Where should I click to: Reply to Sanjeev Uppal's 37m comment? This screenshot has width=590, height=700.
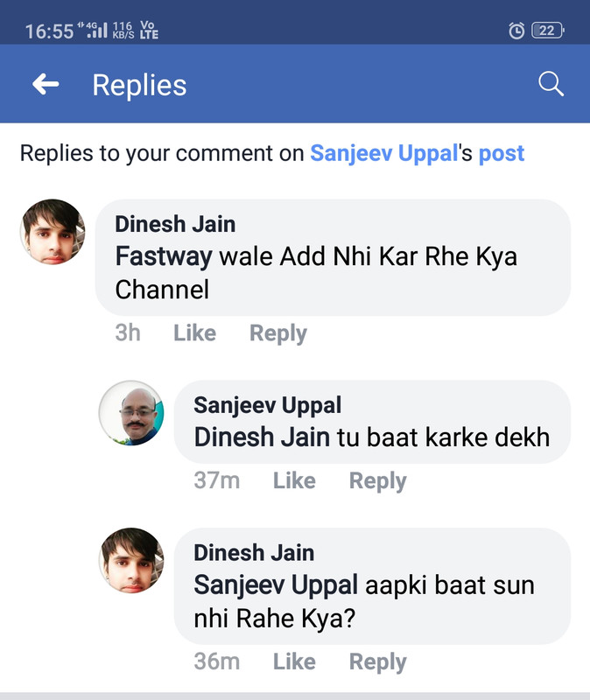pos(378,482)
